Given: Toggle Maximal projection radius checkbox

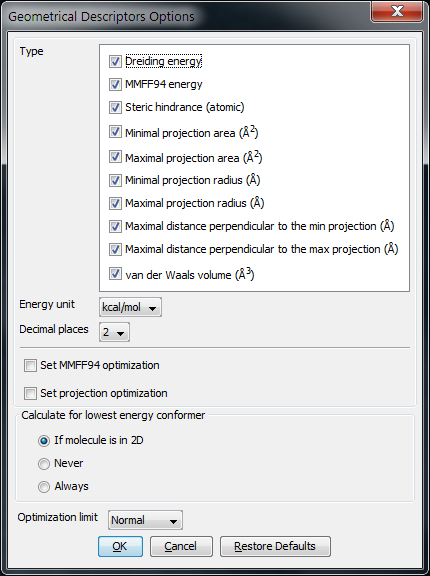Looking at the screenshot, I should (115, 203).
